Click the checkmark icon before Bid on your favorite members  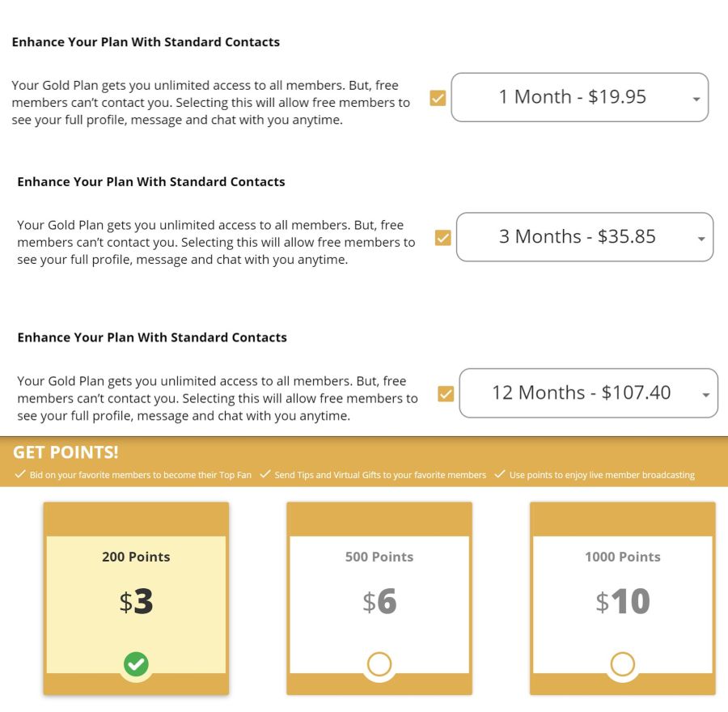point(20,474)
